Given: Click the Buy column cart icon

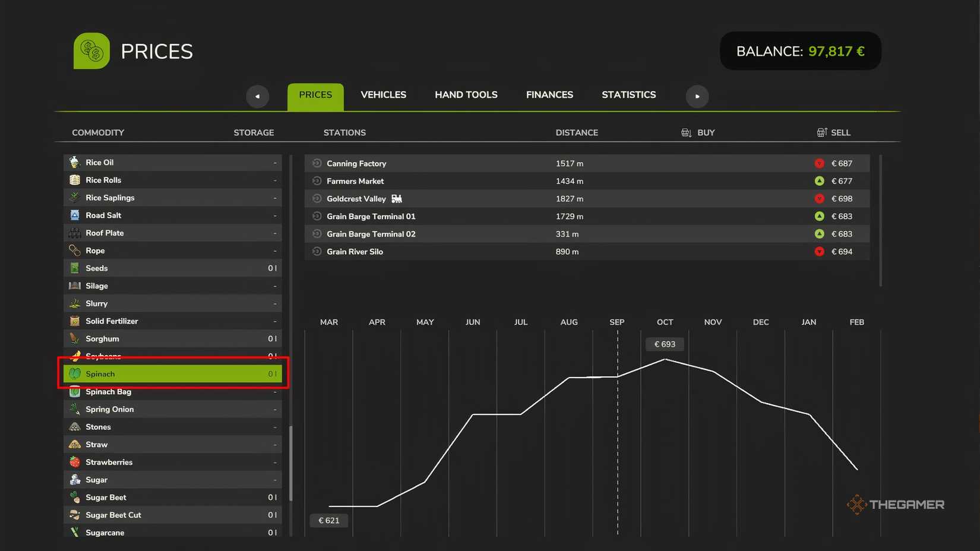Looking at the screenshot, I should coord(686,132).
